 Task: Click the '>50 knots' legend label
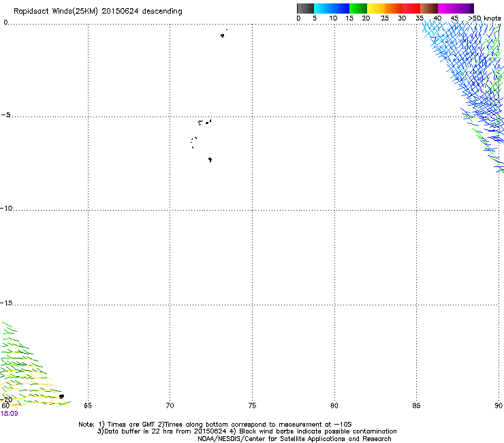pyautogui.click(x=485, y=18)
